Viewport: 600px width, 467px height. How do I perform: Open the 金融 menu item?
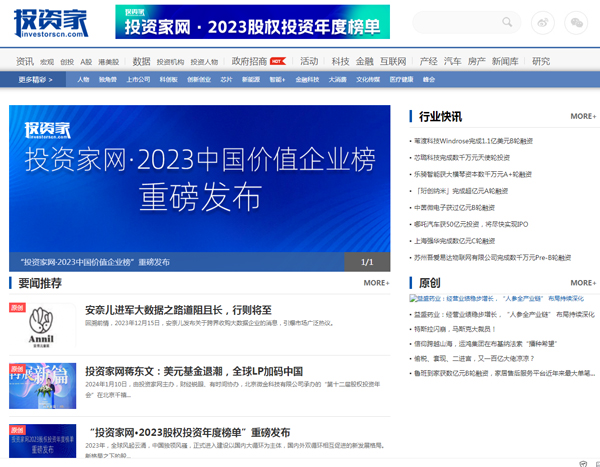365,61
